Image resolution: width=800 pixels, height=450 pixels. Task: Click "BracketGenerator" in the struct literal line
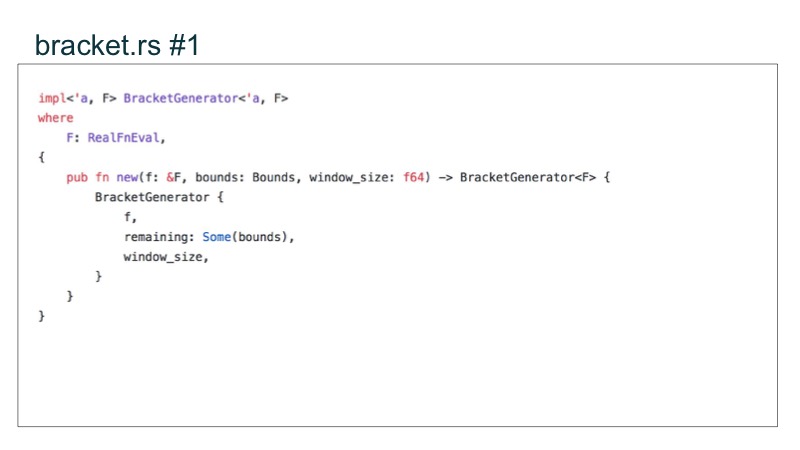pos(148,197)
